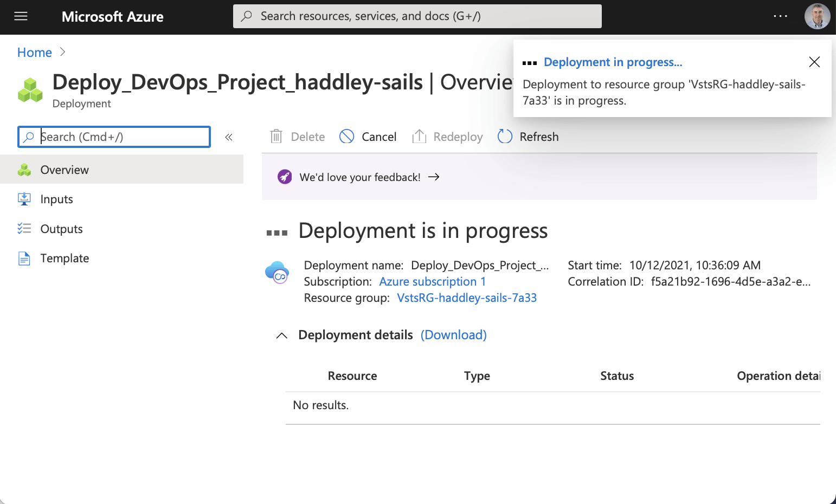Dismiss the Deployment in progress notification
The height and width of the screenshot is (504, 836).
click(x=814, y=62)
